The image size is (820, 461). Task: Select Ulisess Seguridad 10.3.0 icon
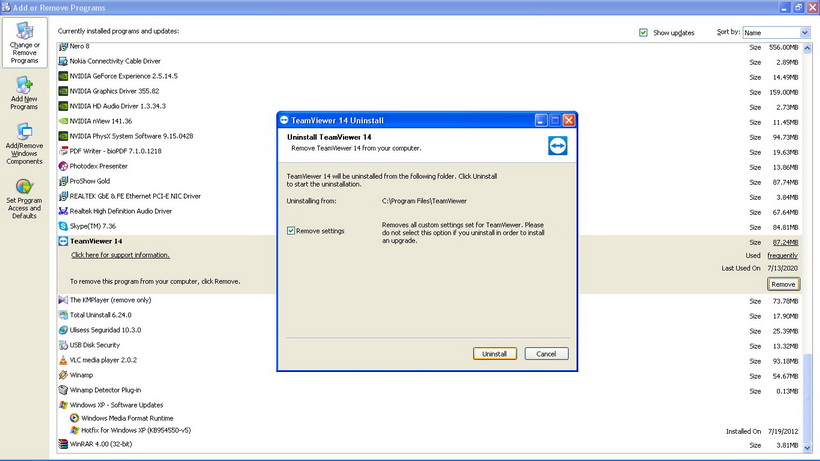pos(63,330)
